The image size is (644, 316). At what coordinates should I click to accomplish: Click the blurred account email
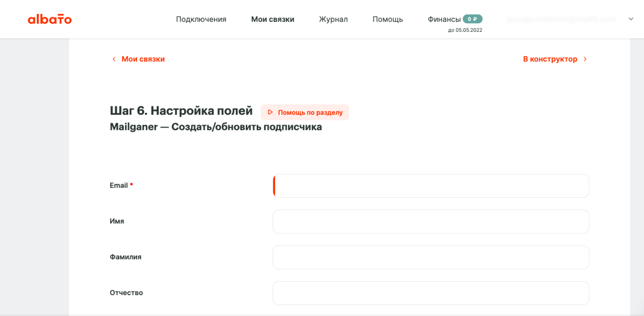point(561,19)
